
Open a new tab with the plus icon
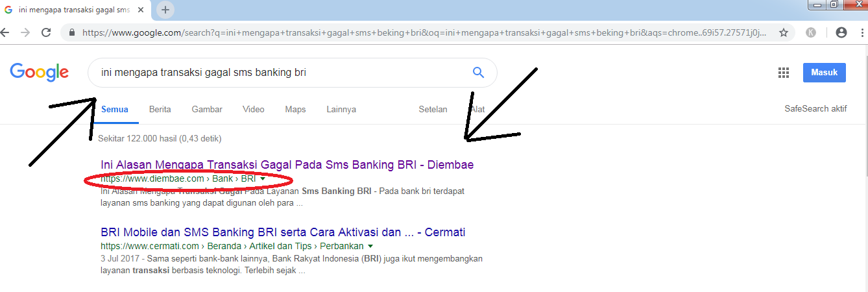click(165, 10)
